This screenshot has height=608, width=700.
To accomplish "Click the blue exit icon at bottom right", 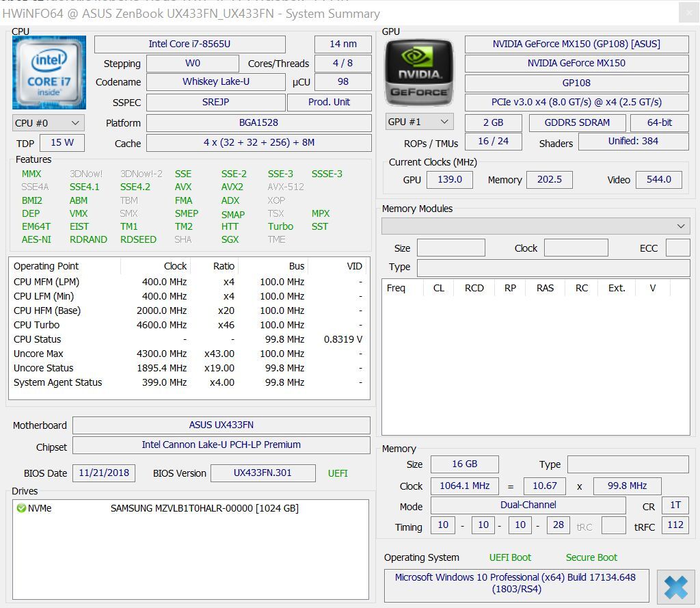I will tap(676, 586).
